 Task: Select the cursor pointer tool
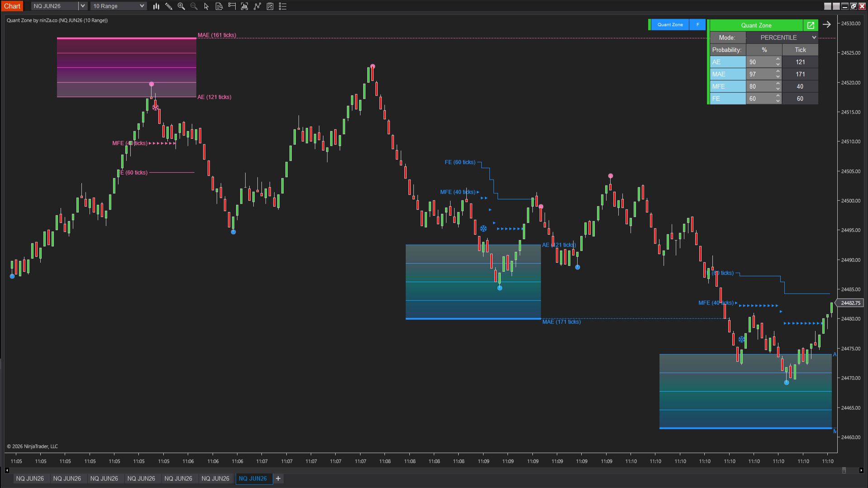(x=206, y=6)
